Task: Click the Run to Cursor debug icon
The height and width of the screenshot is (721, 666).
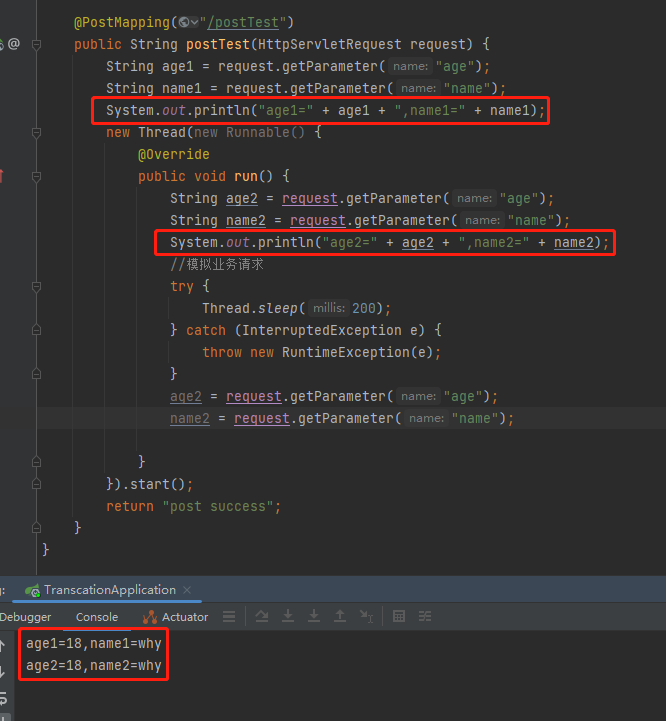Action: 366,617
